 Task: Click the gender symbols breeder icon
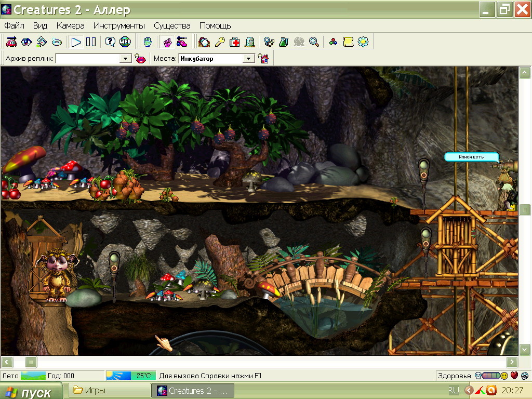pos(269,42)
